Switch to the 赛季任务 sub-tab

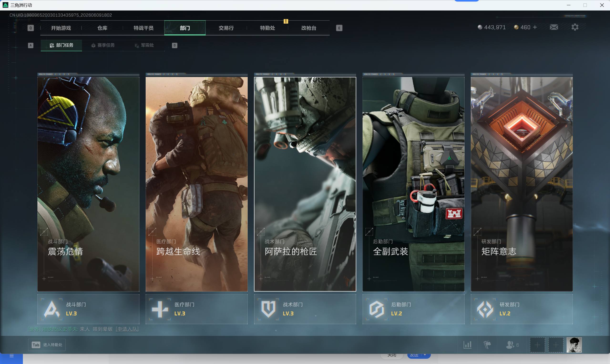[103, 45]
